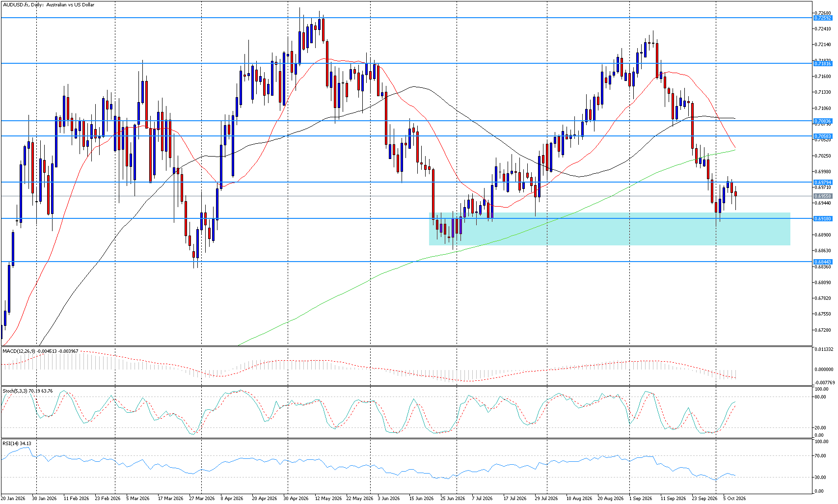
Task: Select the 0.69794 horizontal line price tag
Action: [x=823, y=183]
